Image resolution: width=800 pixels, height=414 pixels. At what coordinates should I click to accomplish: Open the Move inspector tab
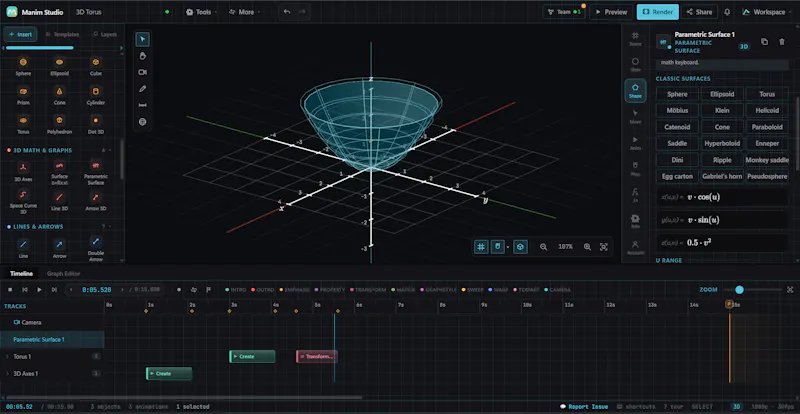(635, 117)
